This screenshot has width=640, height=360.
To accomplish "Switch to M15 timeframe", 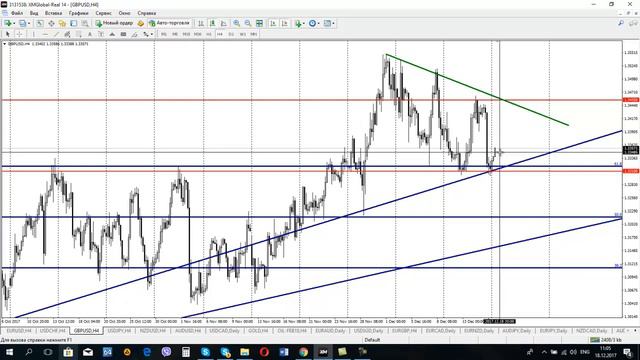I will pyautogui.click(x=186, y=34).
